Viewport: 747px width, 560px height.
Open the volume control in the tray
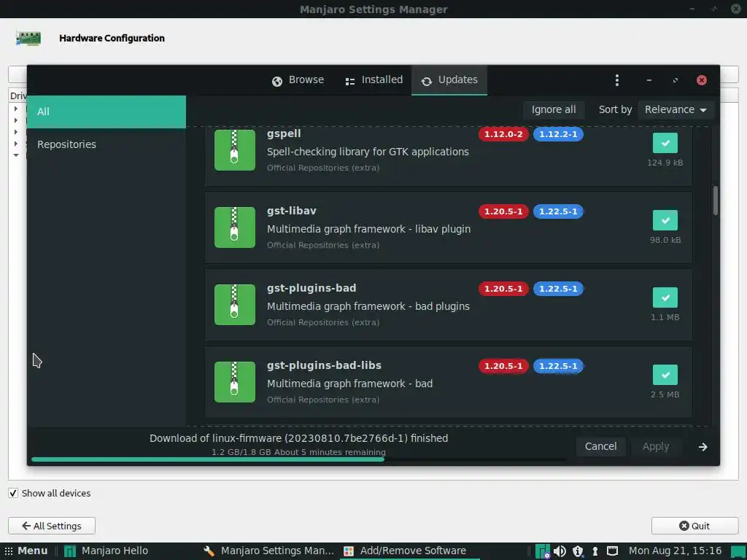coord(560,551)
